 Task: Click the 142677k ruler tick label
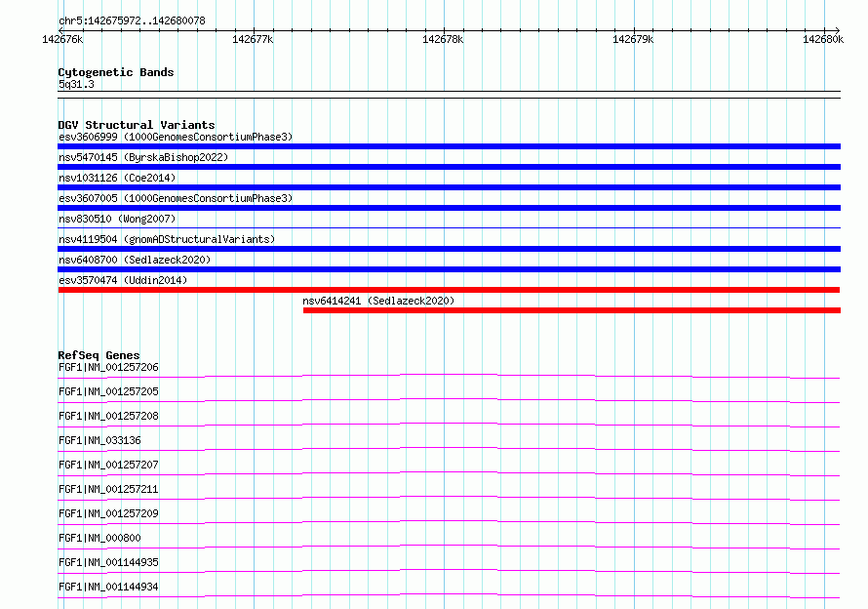(253, 39)
